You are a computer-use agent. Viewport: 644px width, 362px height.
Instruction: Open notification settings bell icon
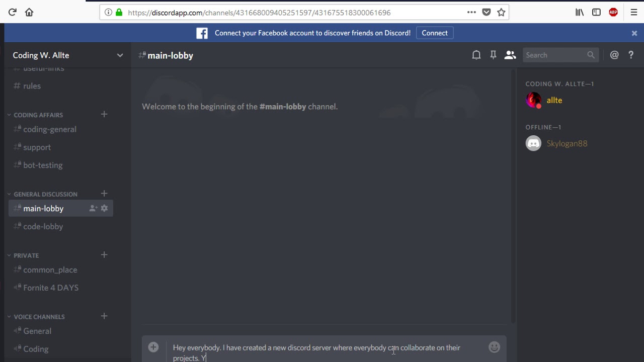[476, 55]
